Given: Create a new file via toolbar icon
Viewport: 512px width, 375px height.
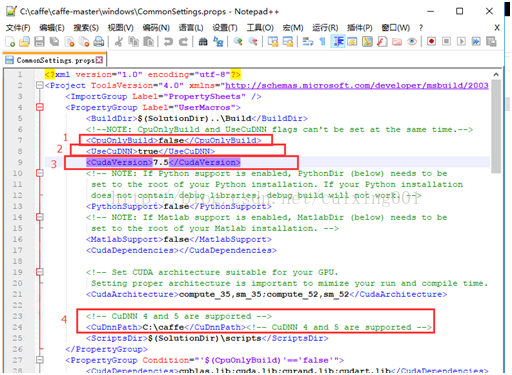Looking at the screenshot, I should coord(10,42).
